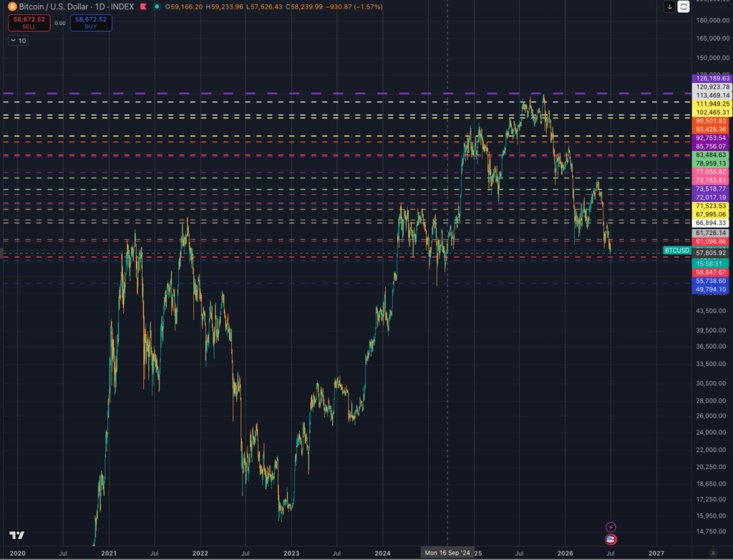Click the 'Mon 16 Sep '24' date label

click(x=447, y=553)
